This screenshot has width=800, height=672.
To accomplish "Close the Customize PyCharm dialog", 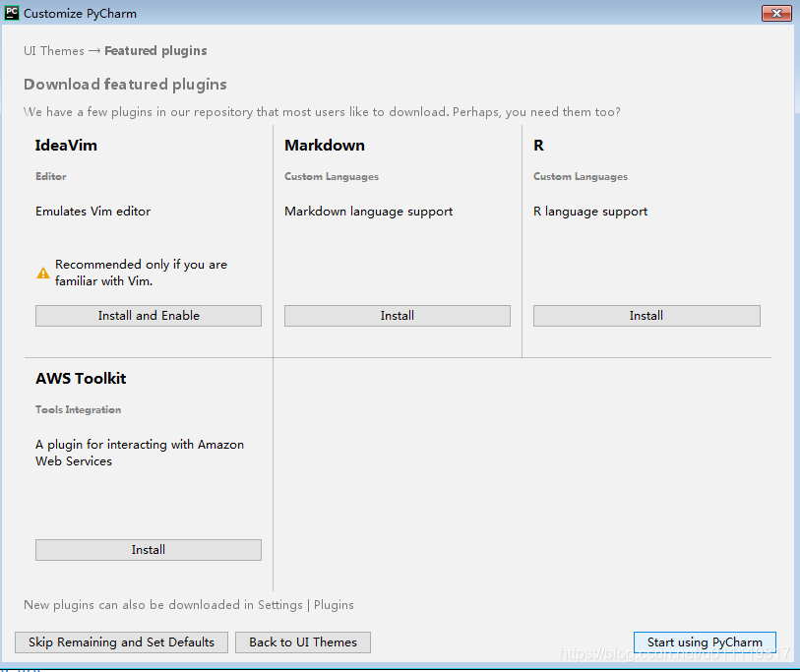I will tap(776, 13).
